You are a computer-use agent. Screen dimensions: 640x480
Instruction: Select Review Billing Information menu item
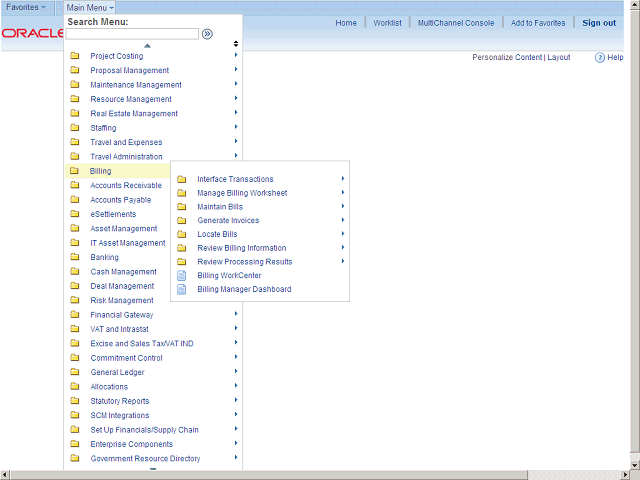(x=241, y=248)
